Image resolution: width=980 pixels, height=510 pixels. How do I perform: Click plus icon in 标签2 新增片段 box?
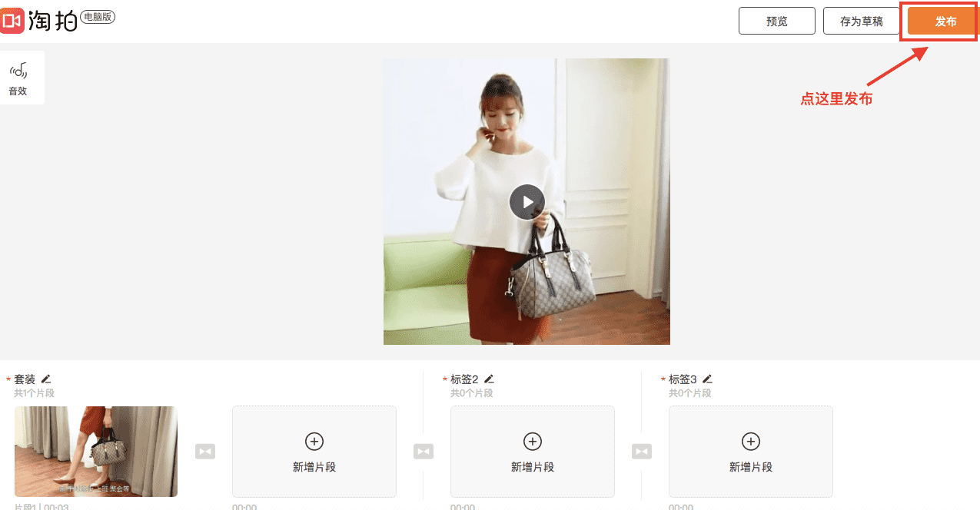(x=533, y=441)
